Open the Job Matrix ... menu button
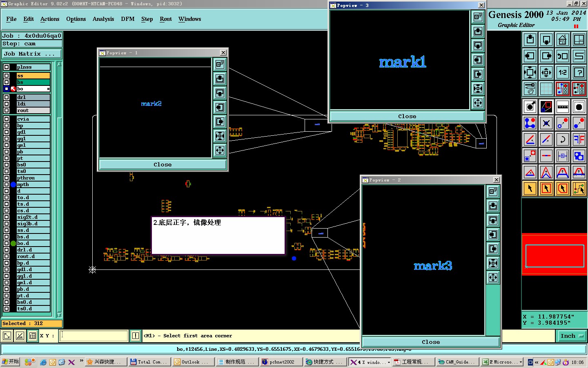The width and height of the screenshot is (588, 368). pyautogui.click(x=32, y=54)
